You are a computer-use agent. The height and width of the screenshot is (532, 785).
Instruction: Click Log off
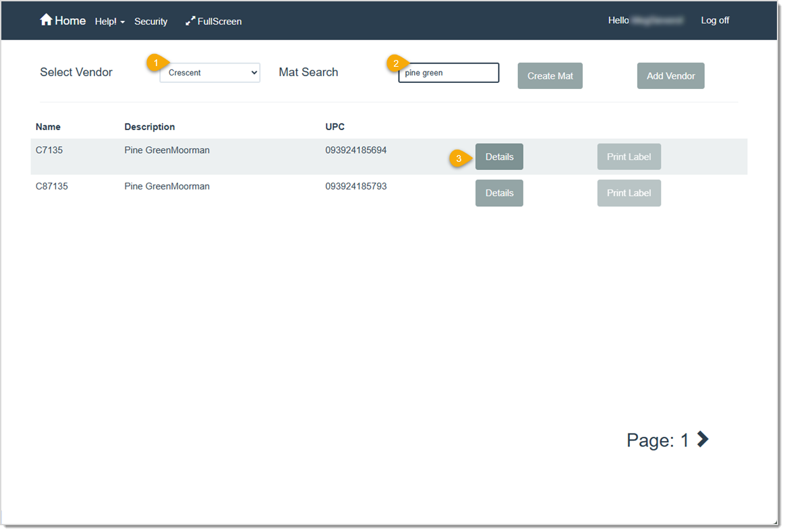[715, 20]
